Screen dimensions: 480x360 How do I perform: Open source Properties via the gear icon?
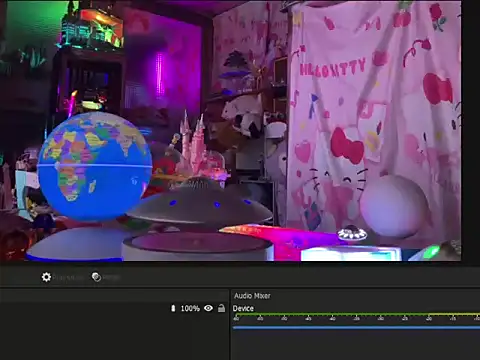pos(46,277)
